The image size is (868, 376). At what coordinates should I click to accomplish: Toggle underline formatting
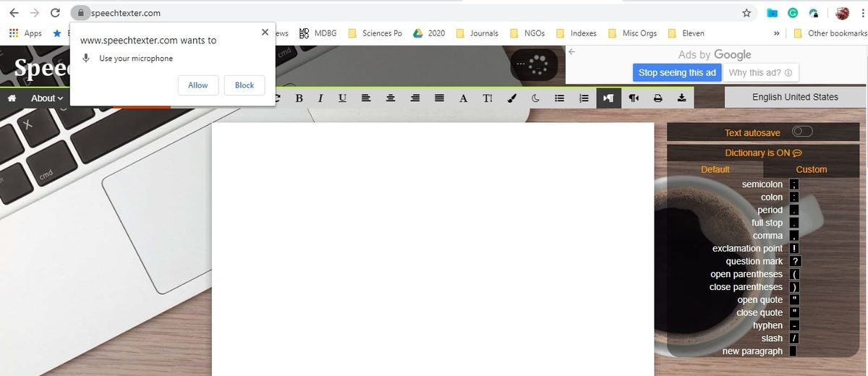[342, 98]
